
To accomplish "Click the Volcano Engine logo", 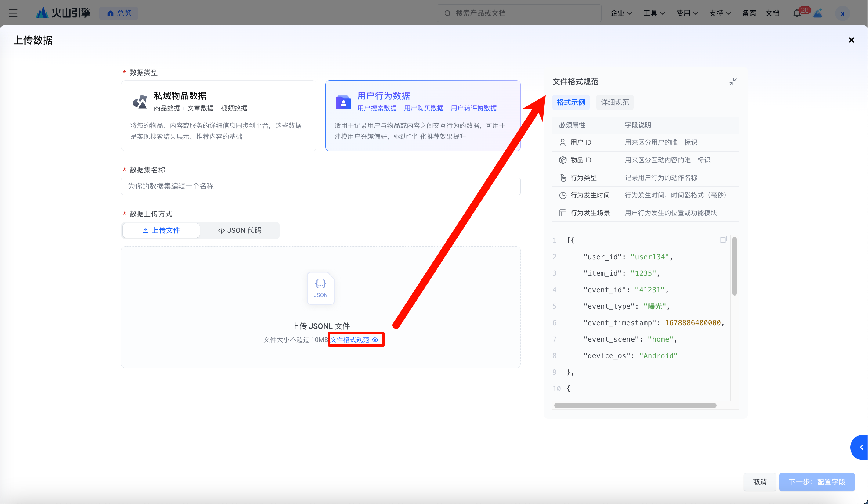I will 63,13.
